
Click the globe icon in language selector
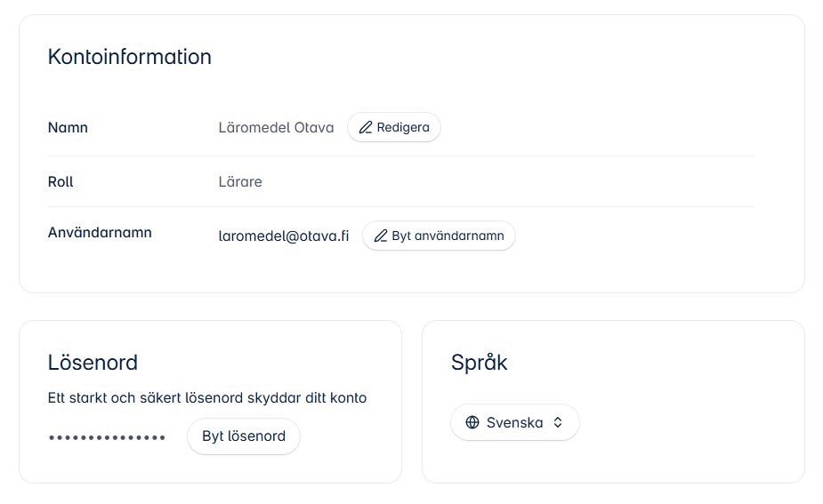tap(472, 422)
